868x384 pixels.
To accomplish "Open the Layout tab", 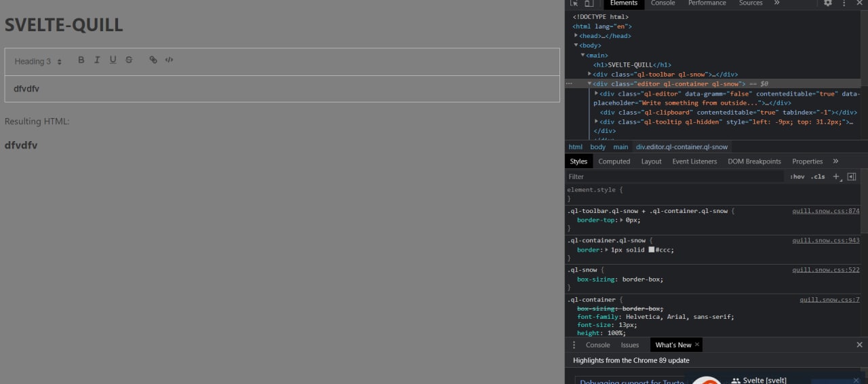I will pos(651,161).
